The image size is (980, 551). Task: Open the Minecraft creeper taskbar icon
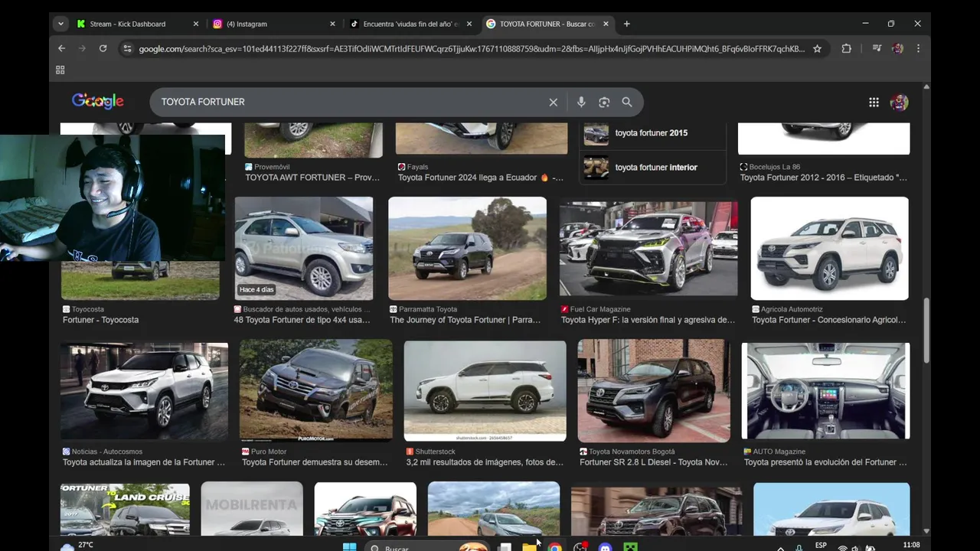pyautogui.click(x=630, y=547)
